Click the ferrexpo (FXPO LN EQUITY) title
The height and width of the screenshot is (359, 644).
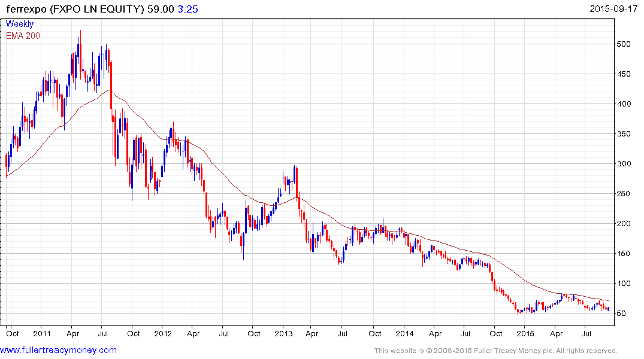pyautogui.click(x=75, y=9)
